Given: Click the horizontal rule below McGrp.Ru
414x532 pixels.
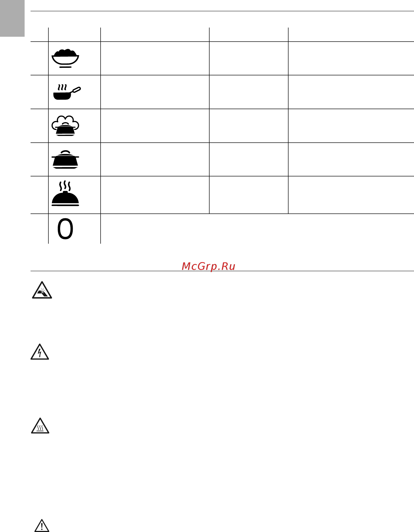Looking at the screenshot, I should [x=222, y=271].
